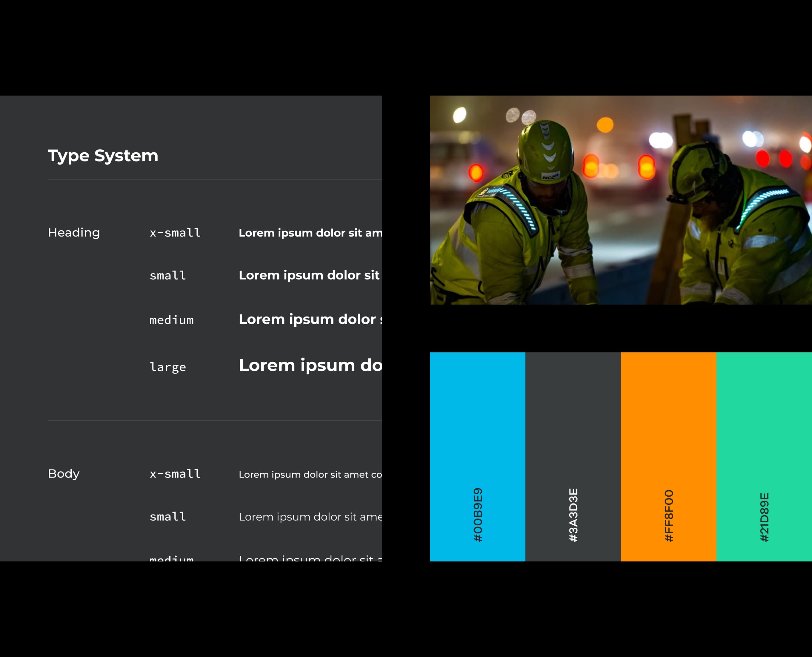
Task: Select the medium heading size option
Action: [x=172, y=319]
